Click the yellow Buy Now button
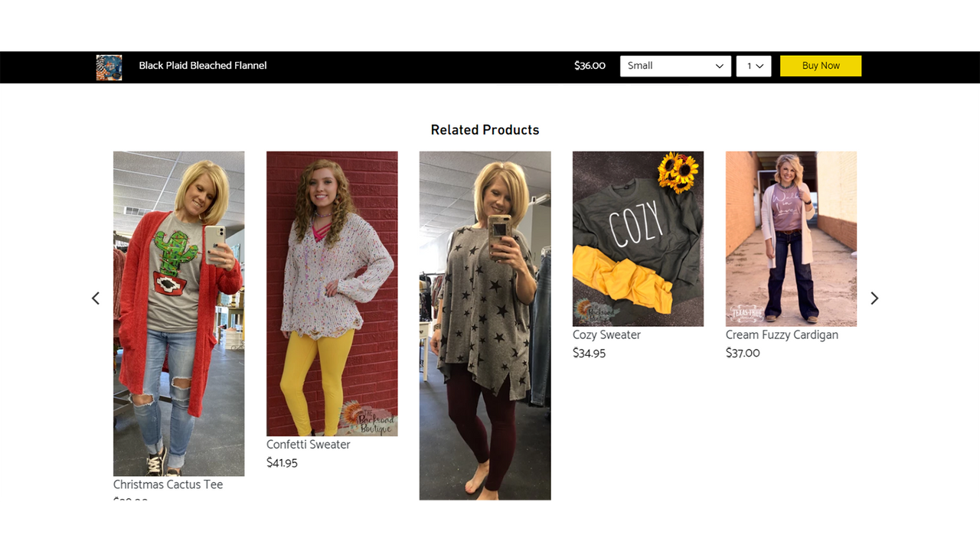The image size is (980, 551). click(x=821, y=66)
